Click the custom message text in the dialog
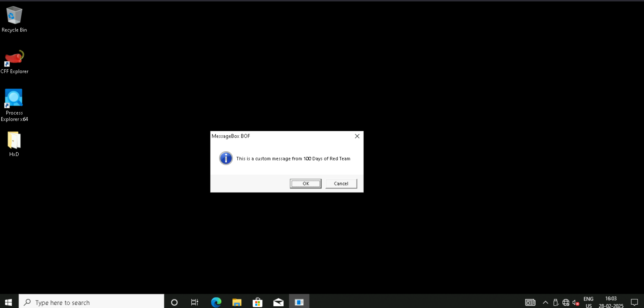Screen dimensions: 644x308 coord(293,158)
